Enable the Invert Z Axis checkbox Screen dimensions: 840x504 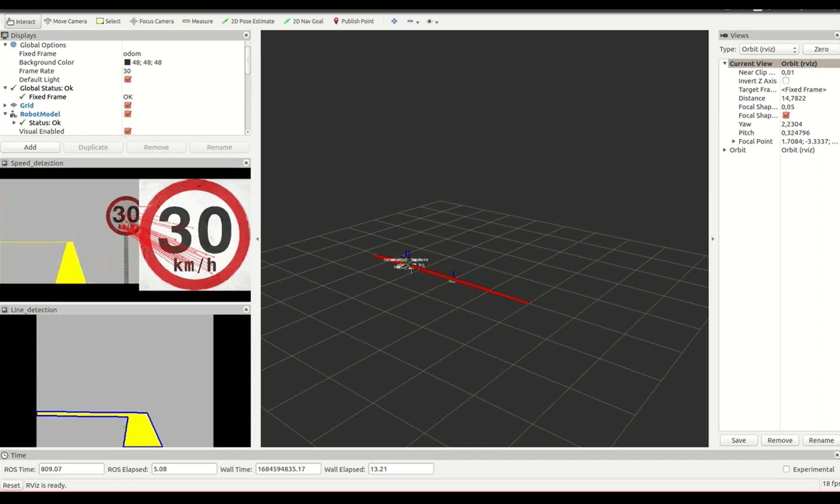tap(786, 81)
